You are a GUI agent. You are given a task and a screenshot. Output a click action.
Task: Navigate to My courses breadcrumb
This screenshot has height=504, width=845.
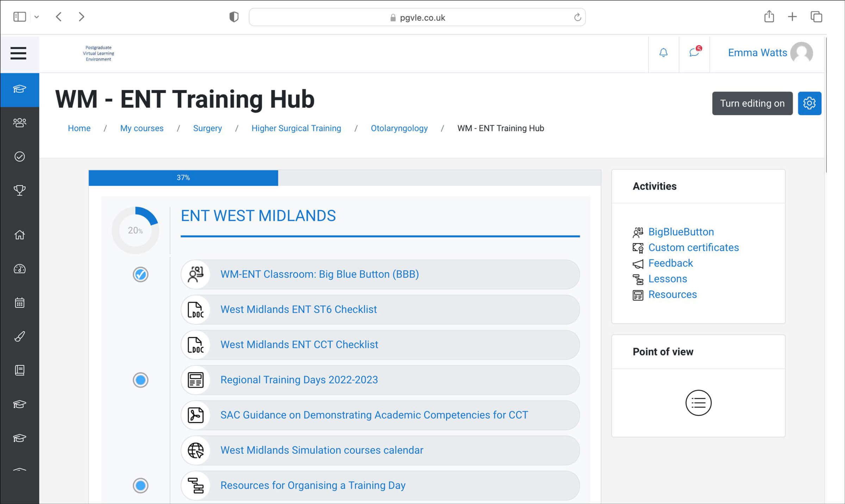[142, 128]
